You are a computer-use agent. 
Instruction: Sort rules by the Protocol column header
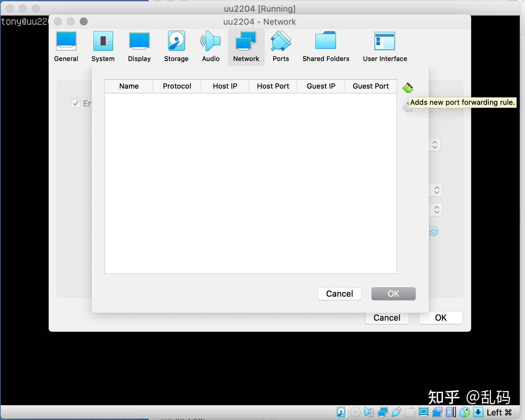177,86
